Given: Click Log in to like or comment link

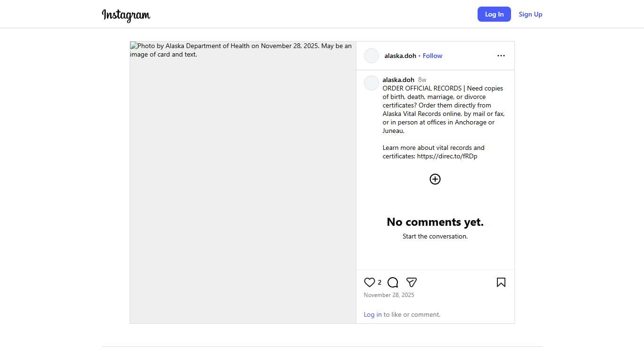Looking at the screenshot, I should [x=372, y=314].
